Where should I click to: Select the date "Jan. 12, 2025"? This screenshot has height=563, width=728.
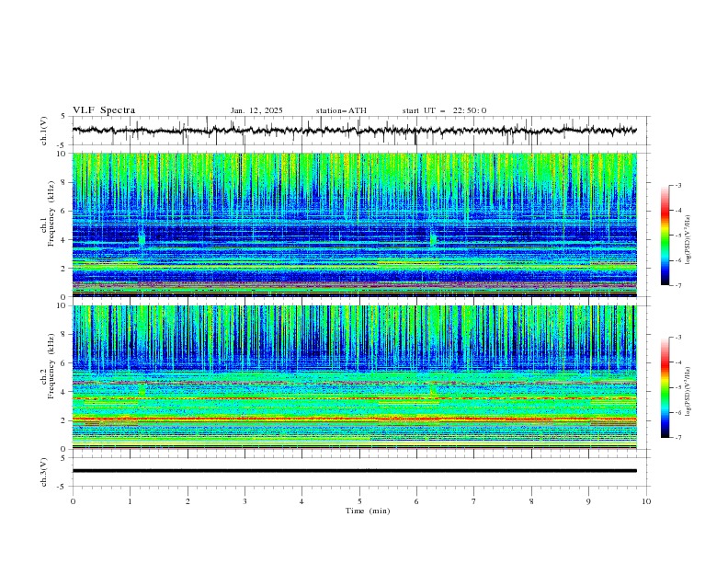[x=256, y=110]
